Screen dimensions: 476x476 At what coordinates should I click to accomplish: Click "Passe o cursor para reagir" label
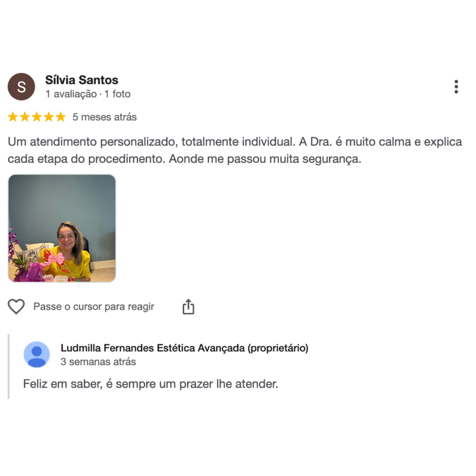click(94, 307)
